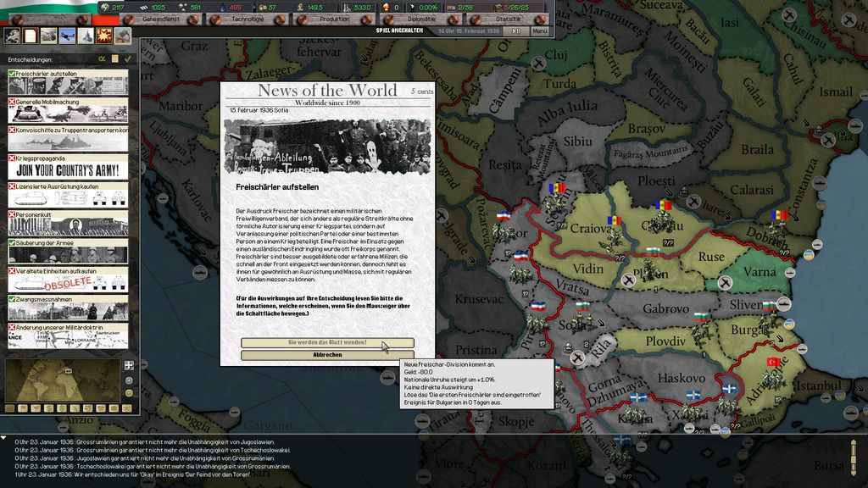This screenshot has height=488, width=868.
Task: Select the Bulgarian unit counter at Plovdiv
Action: [x=701, y=329]
